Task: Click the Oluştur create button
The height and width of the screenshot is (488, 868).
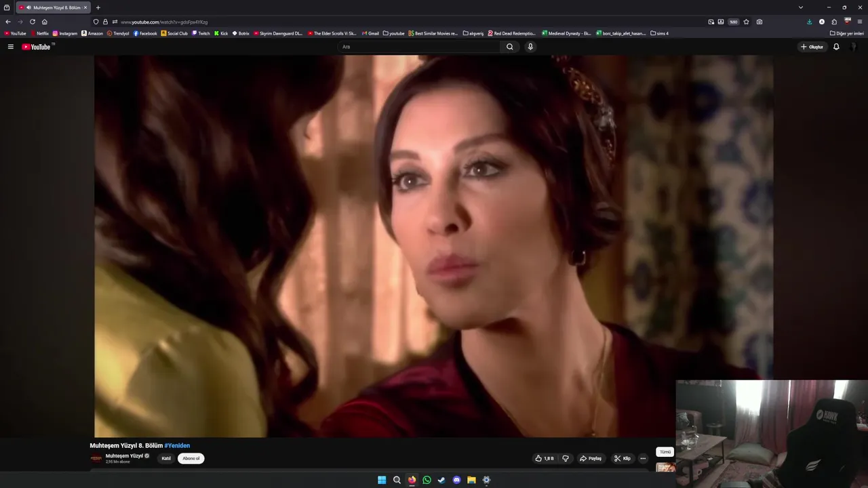Action: pyautogui.click(x=812, y=47)
